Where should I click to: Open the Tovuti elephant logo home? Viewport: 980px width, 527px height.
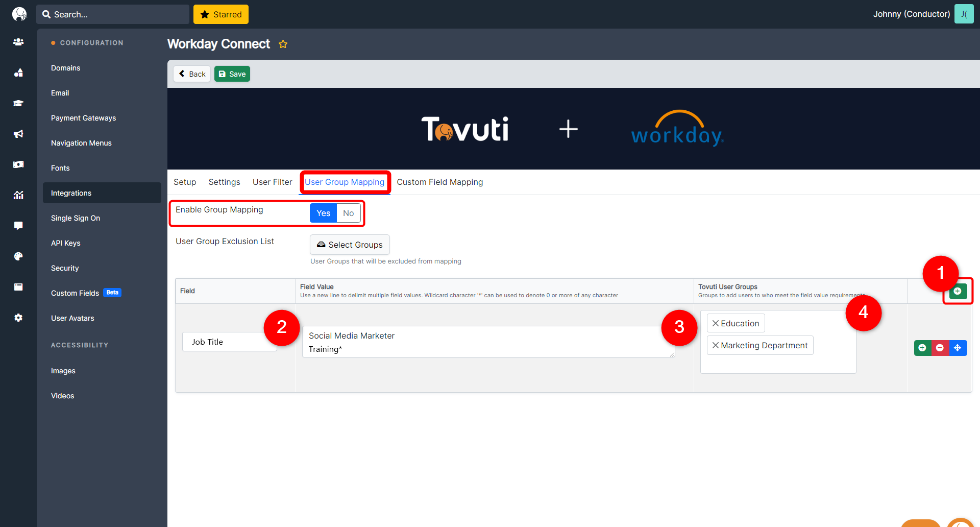pos(19,14)
